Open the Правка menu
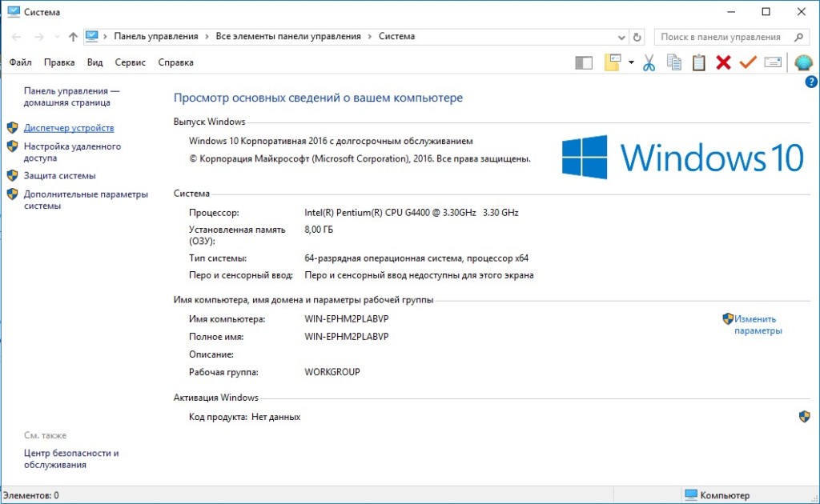This screenshot has width=820, height=504. point(59,62)
